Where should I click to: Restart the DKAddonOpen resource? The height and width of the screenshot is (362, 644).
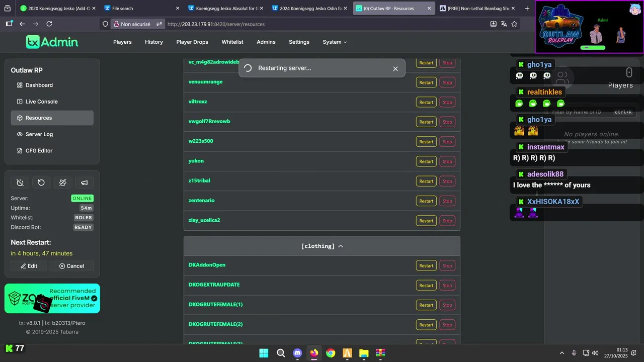[x=426, y=265]
